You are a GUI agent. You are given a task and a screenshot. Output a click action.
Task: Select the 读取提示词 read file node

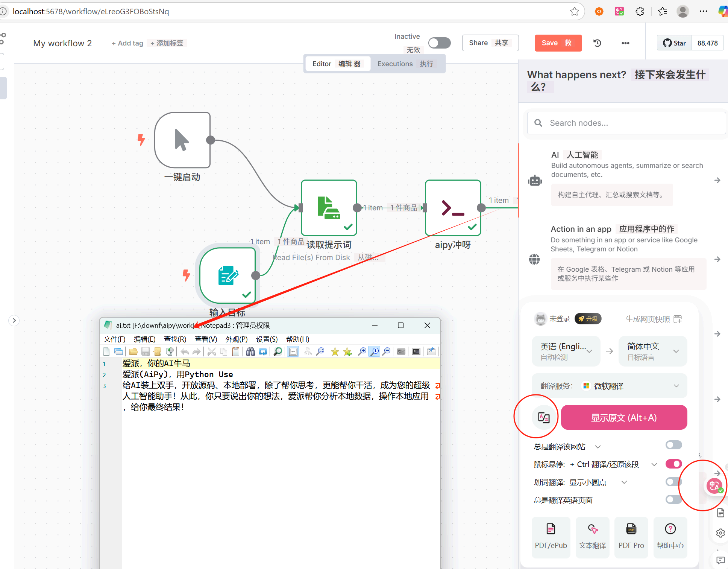(x=329, y=208)
